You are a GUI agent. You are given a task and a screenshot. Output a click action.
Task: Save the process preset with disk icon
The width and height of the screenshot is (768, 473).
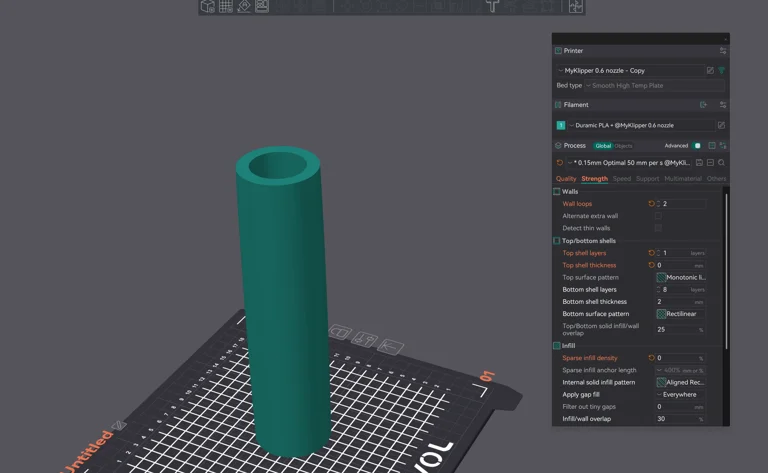[x=699, y=162]
